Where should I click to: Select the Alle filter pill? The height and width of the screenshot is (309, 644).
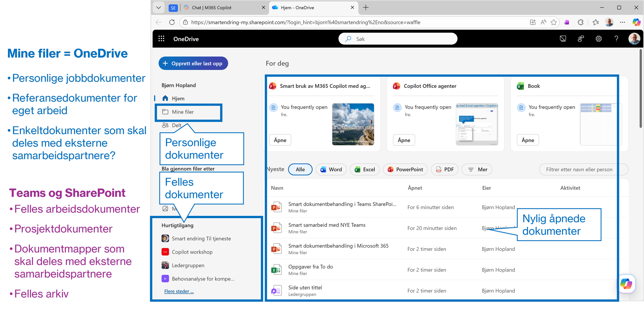pos(300,169)
